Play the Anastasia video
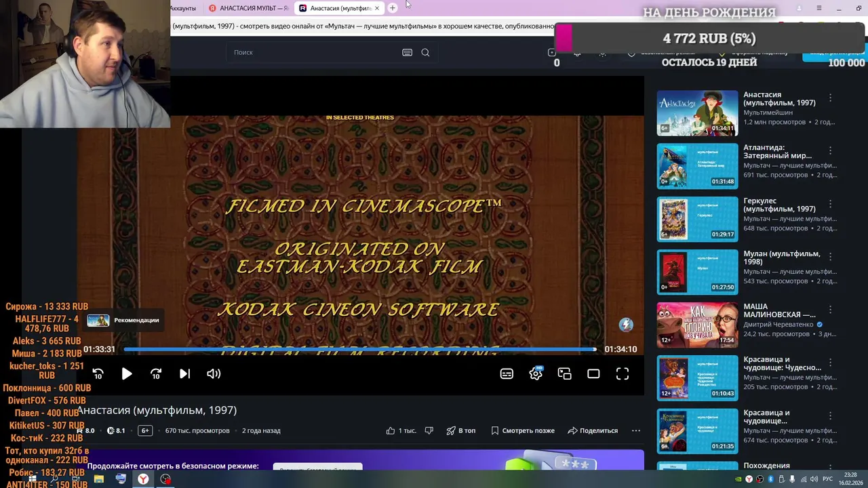868x488 pixels. tap(127, 373)
